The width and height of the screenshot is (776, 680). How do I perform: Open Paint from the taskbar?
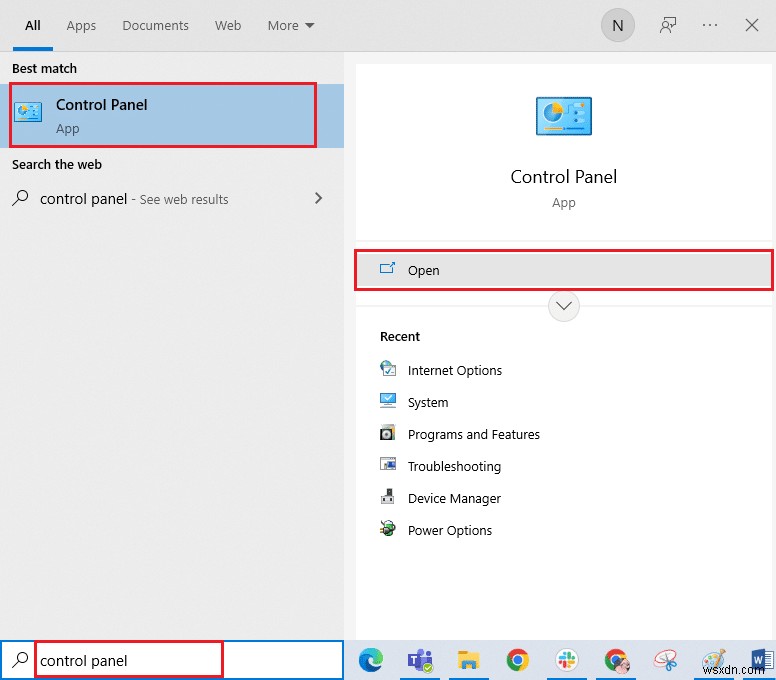pos(714,660)
